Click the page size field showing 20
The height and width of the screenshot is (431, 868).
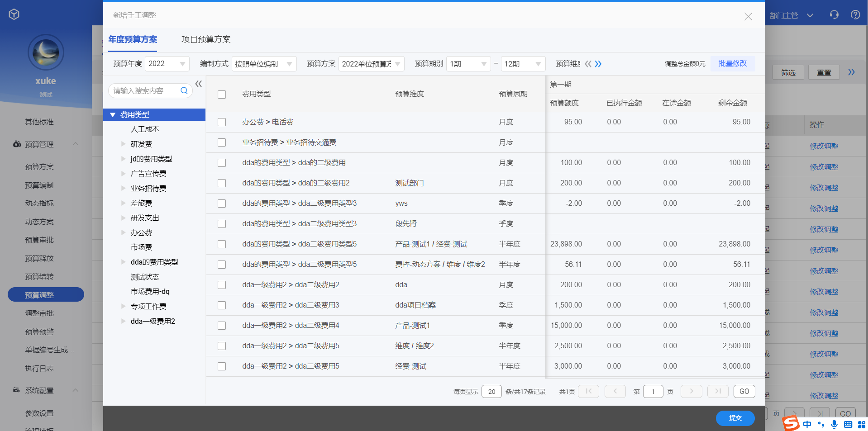pyautogui.click(x=492, y=391)
